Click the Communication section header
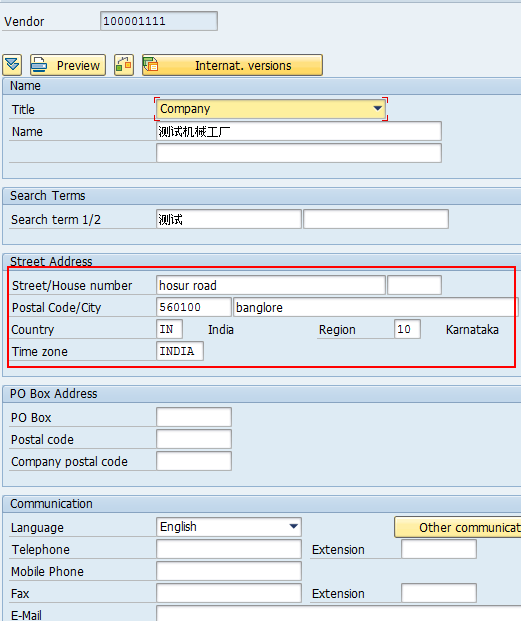This screenshot has height=621, width=521. click(51, 504)
